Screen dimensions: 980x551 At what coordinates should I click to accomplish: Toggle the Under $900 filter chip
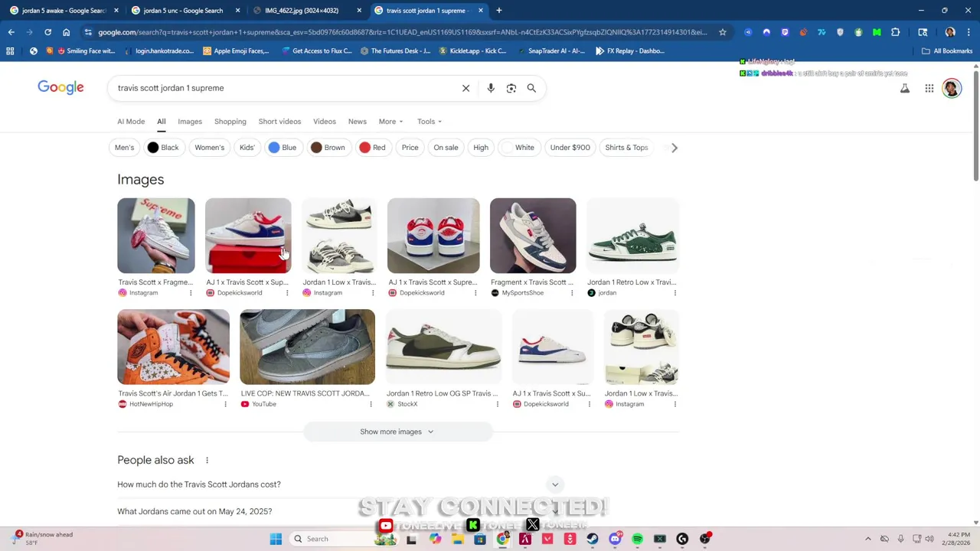[570, 148]
